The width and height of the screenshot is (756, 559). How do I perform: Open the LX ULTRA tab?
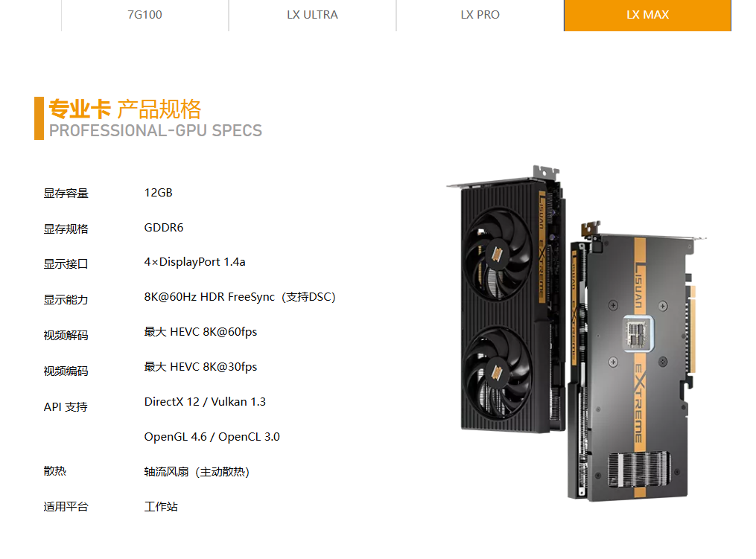click(312, 15)
